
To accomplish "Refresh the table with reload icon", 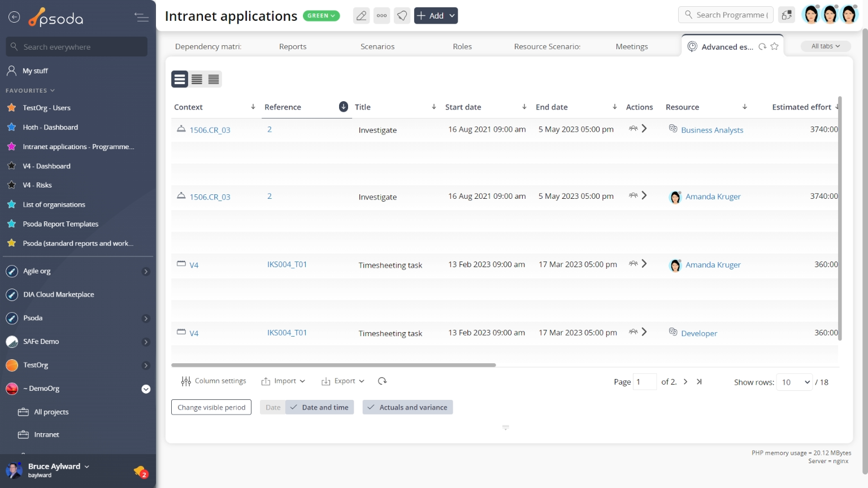I will coord(382,381).
